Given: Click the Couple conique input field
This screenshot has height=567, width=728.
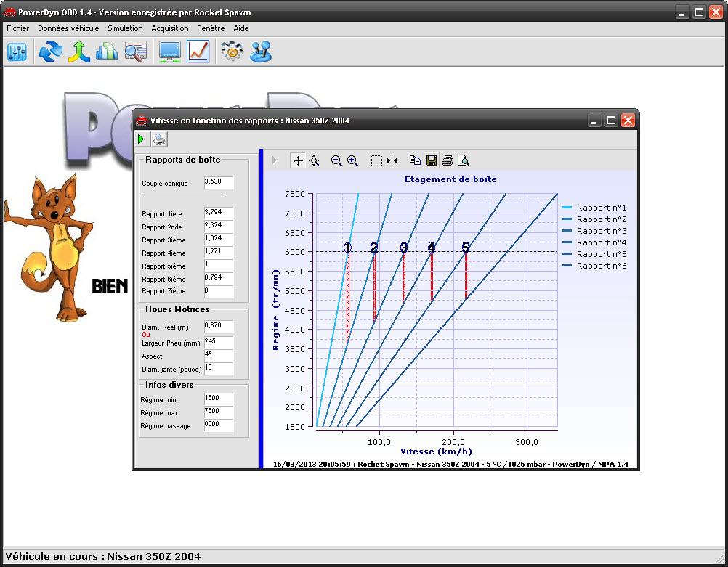Looking at the screenshot, I should [x=218, y=182].
